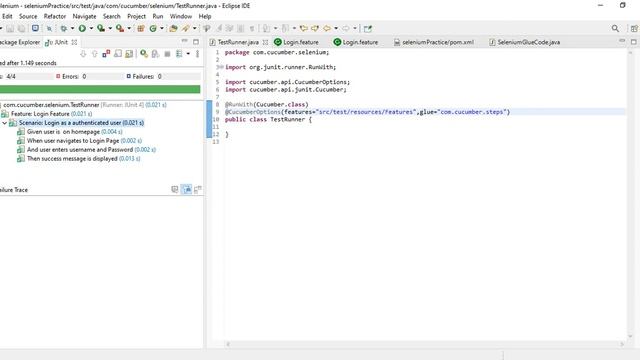Viewport: 640px width, 360px height.
Task: Open the Debug configurations dropdown arrow
Action: [x=72, y=28]
